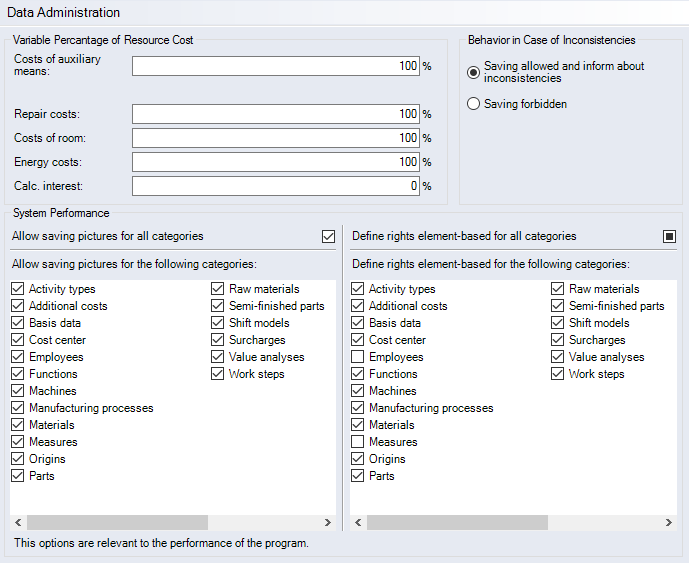Uncheck Manufacturing processes in saving pictures list
Viewport: 689px width, 563px height.
tap(18, 408)
